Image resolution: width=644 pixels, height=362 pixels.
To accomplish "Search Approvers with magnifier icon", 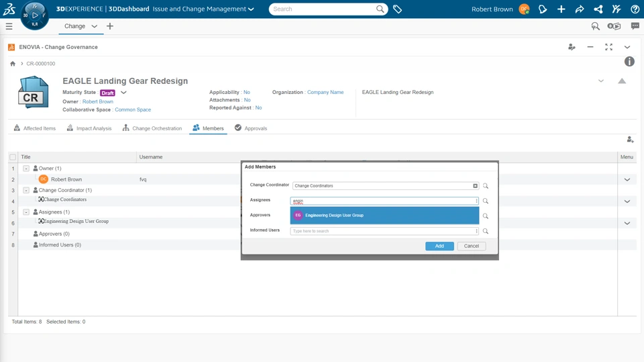I will coord(486,216).
